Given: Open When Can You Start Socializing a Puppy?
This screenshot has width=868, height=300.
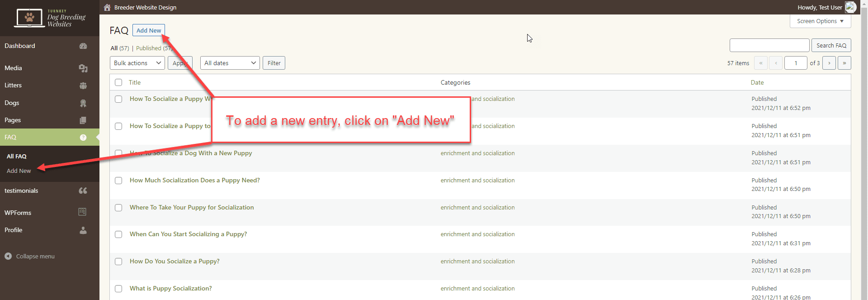Looking at the screenshot, I should (189, 234).
